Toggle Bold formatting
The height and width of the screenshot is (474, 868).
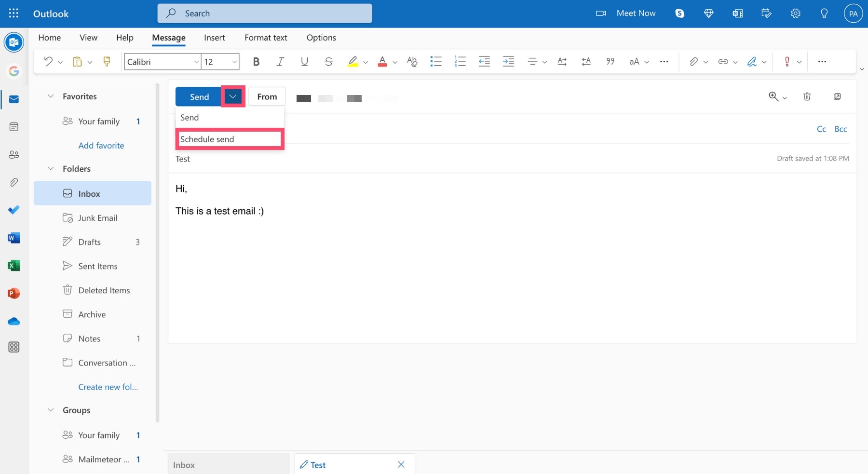click(x=256, y=61)
